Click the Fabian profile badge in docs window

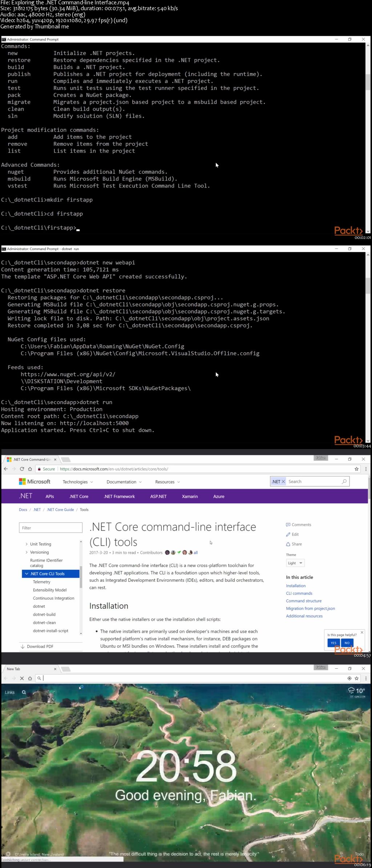(x=321, y=458)
